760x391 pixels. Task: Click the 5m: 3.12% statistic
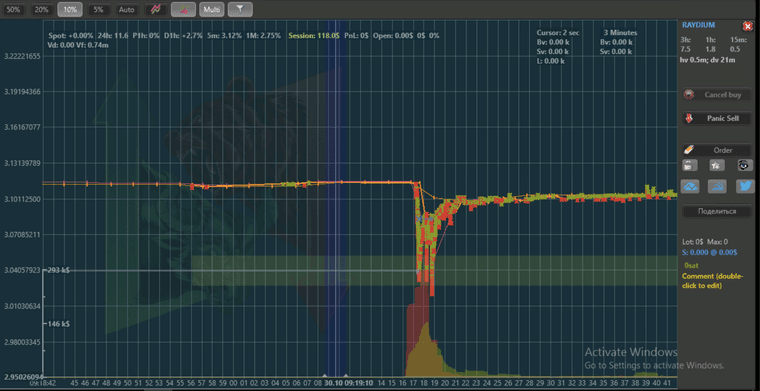pos(224,36)
